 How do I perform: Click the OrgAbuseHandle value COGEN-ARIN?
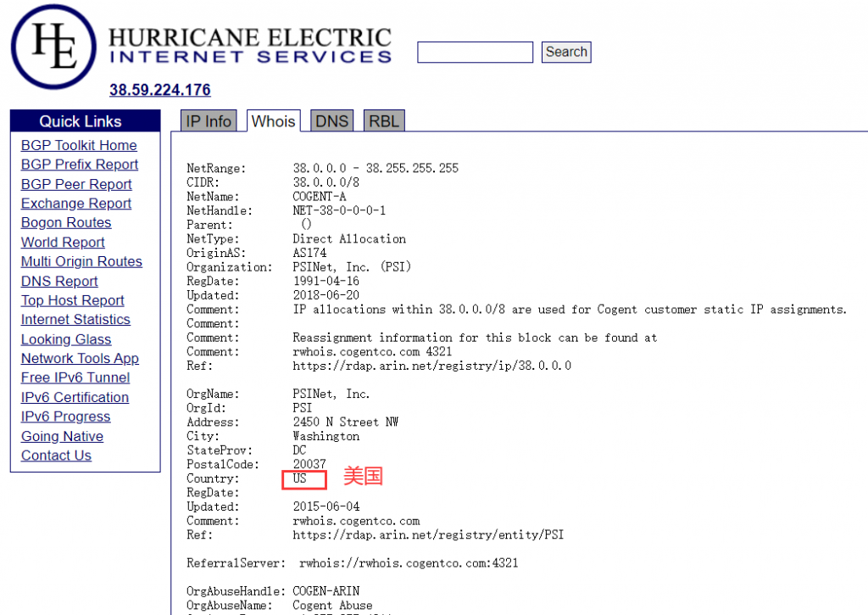[325, 591]
